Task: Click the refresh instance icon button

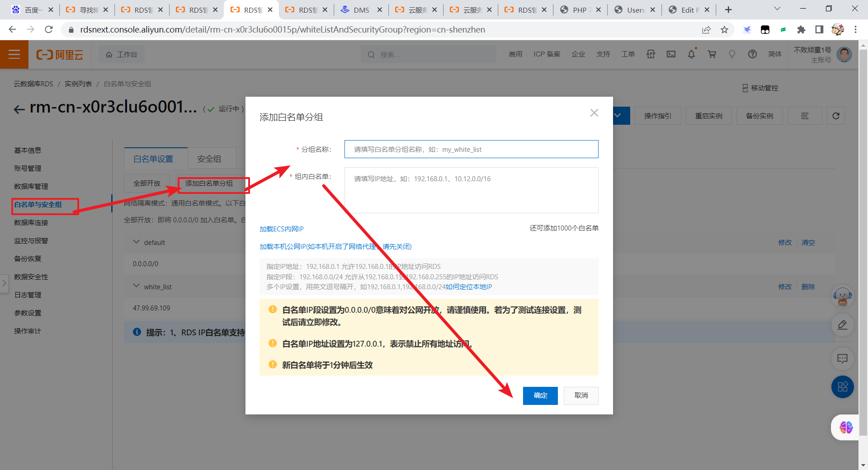Action: coord(835,116)
